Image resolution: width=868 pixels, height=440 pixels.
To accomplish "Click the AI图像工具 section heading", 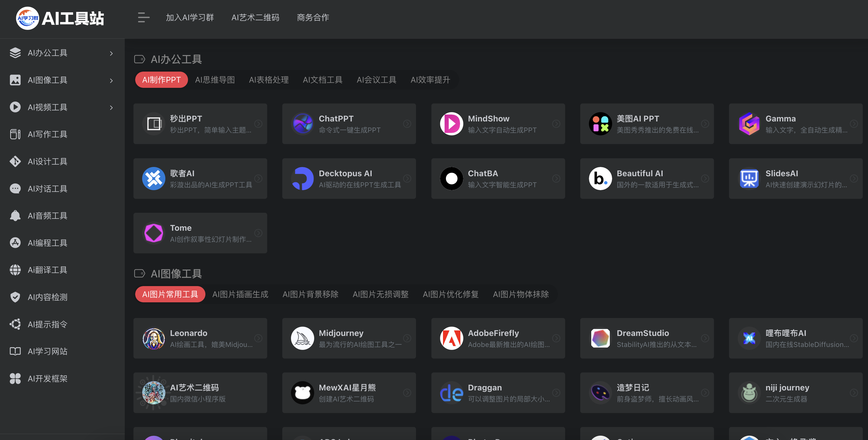I will (176, 274).
